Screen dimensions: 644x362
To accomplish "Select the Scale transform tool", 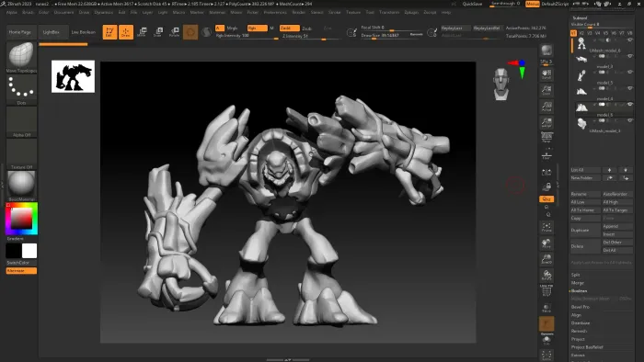I will tap(158, 32).
